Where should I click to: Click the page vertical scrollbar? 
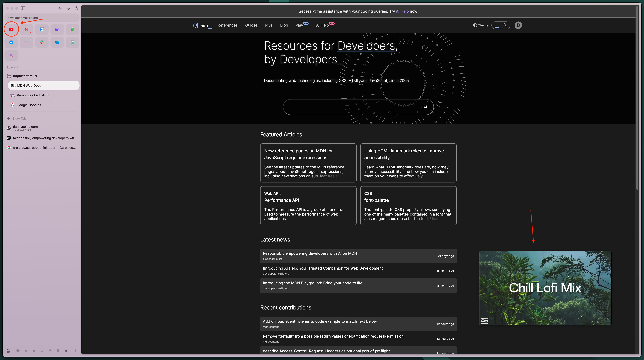(x=637, y=97)
